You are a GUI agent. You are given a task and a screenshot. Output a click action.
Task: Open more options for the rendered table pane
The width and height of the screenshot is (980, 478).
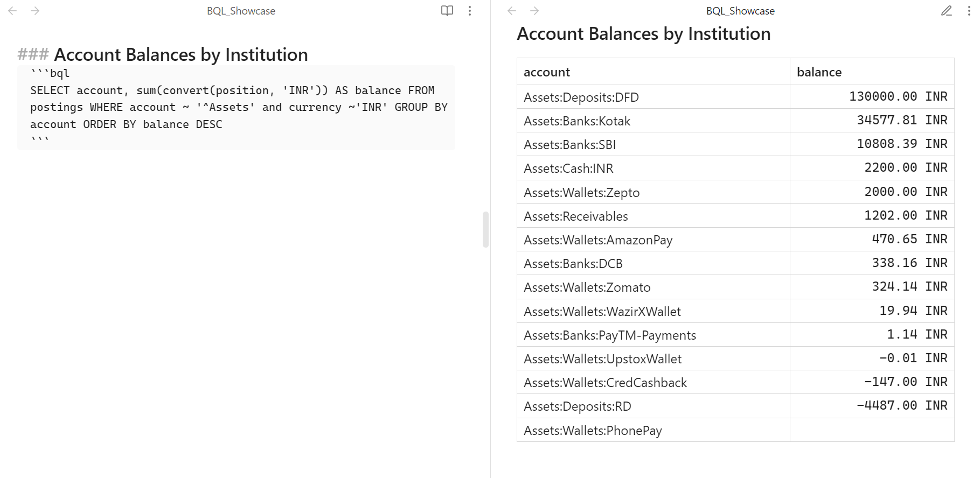[x=969, y=11]
